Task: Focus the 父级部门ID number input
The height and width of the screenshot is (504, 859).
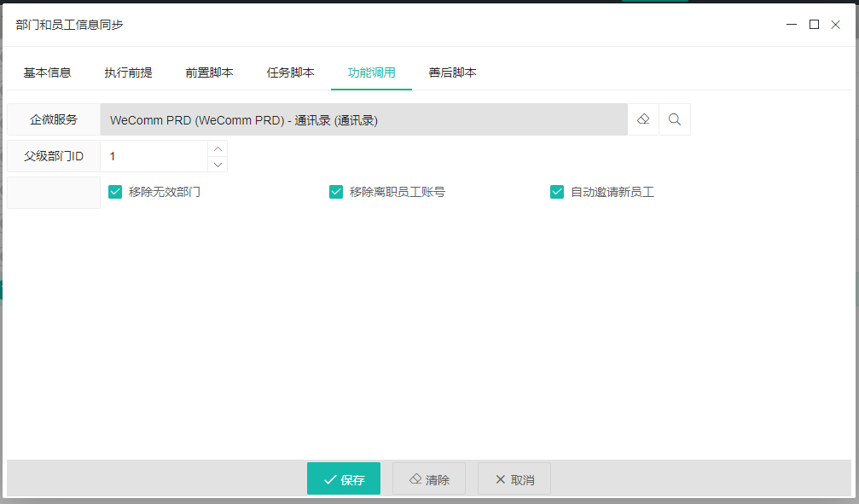Action: pos(154,156)
